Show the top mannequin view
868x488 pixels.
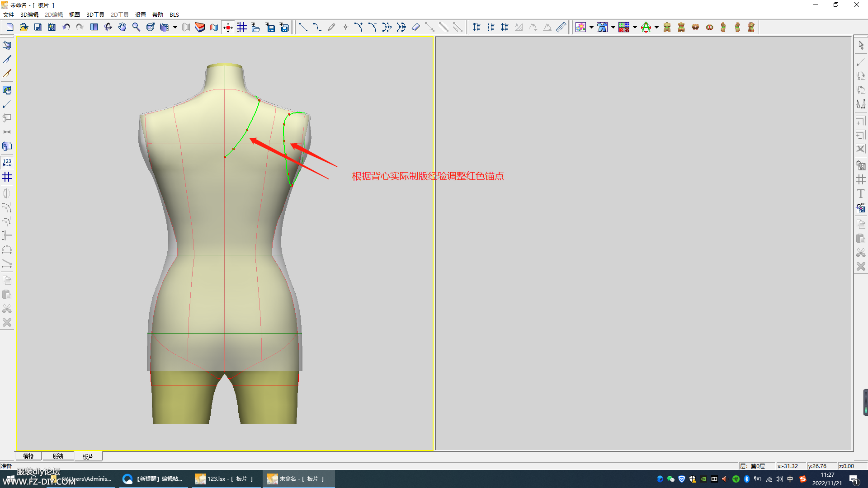click(695, 28)
